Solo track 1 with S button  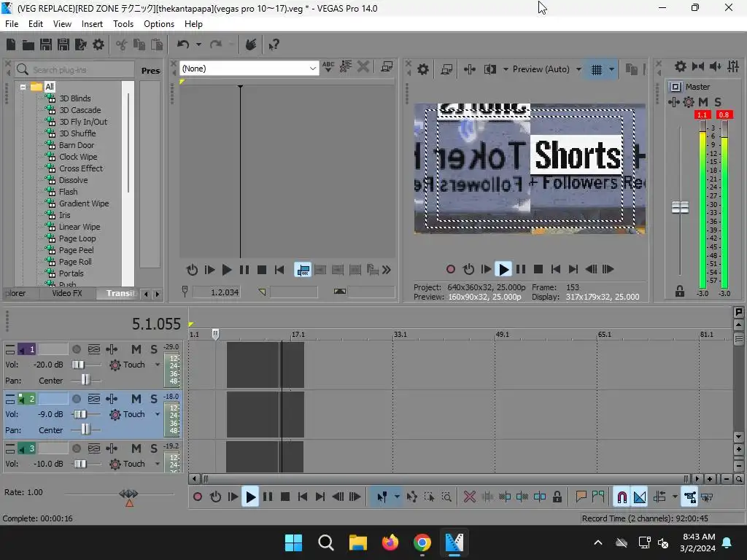[153, 349]
